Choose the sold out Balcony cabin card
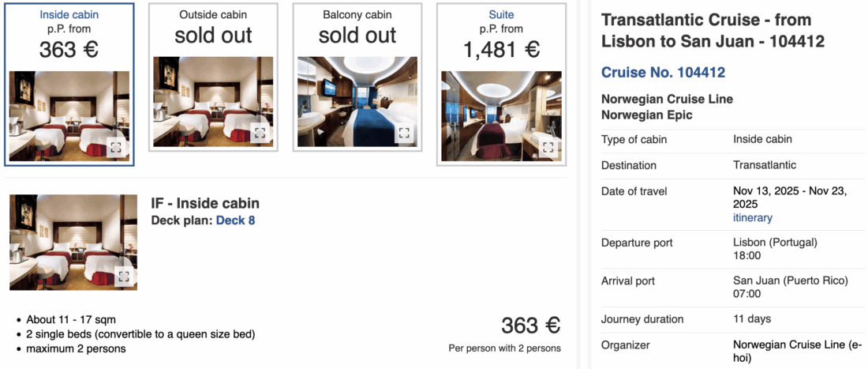This screenshot has height=369, width=868. [357, 35]
